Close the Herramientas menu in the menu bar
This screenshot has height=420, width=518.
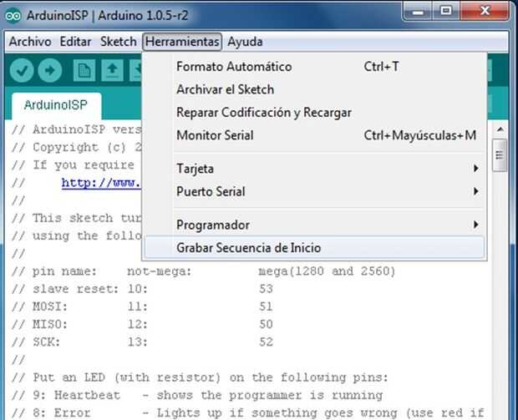pyautogui.click(x=182, y=42)
